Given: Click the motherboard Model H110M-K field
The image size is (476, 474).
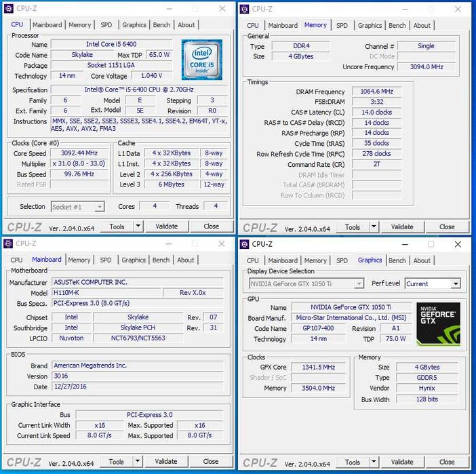Looking at the screenshot, I should [x=106, y=293].
